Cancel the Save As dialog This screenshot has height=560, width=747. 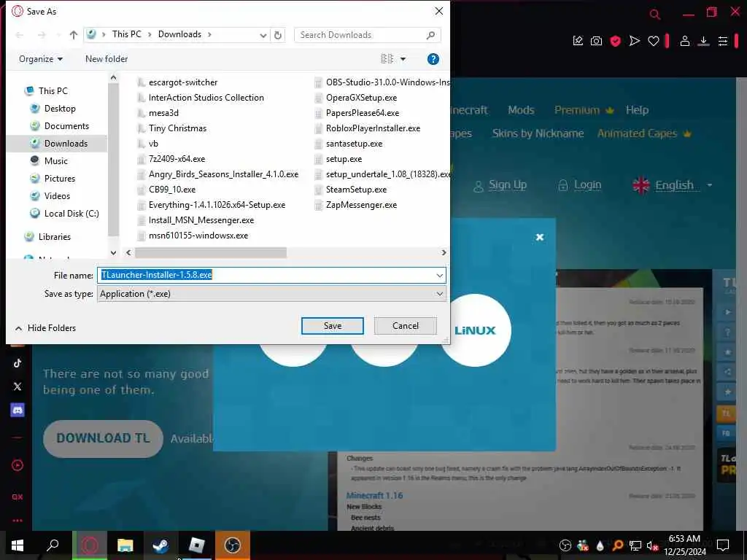pos(406,326)
